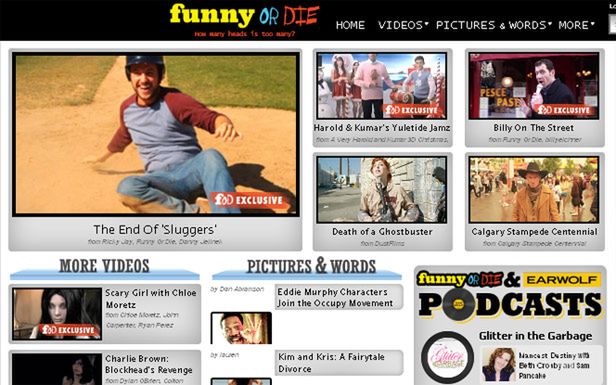
Task: Open Eddie Murphy Characters Join Occupy article
Action: click(x=335, y=297)
